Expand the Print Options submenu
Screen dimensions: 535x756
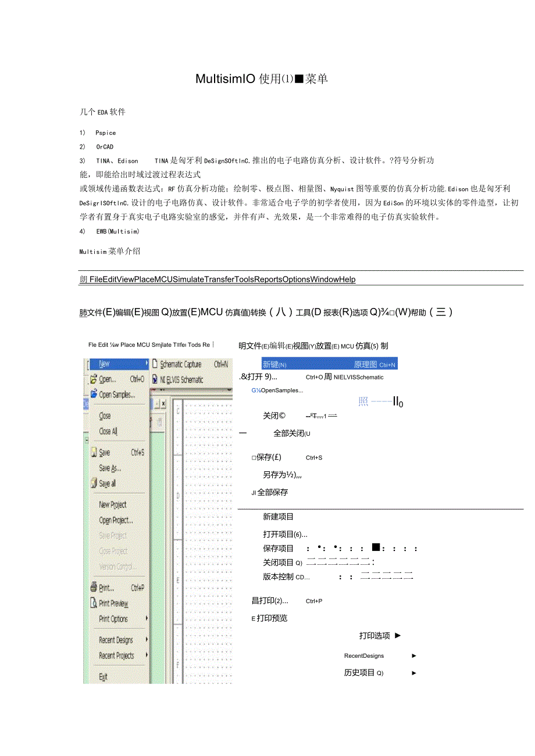146,618
